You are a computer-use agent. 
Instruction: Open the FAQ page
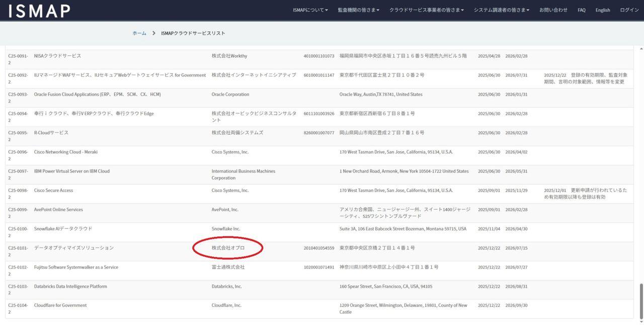[581, 10]
